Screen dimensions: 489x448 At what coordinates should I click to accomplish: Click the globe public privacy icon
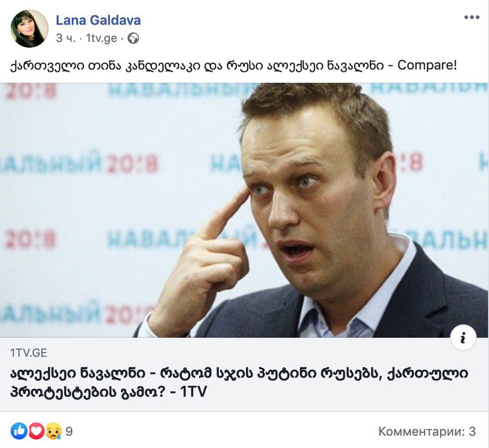(133, 38)
